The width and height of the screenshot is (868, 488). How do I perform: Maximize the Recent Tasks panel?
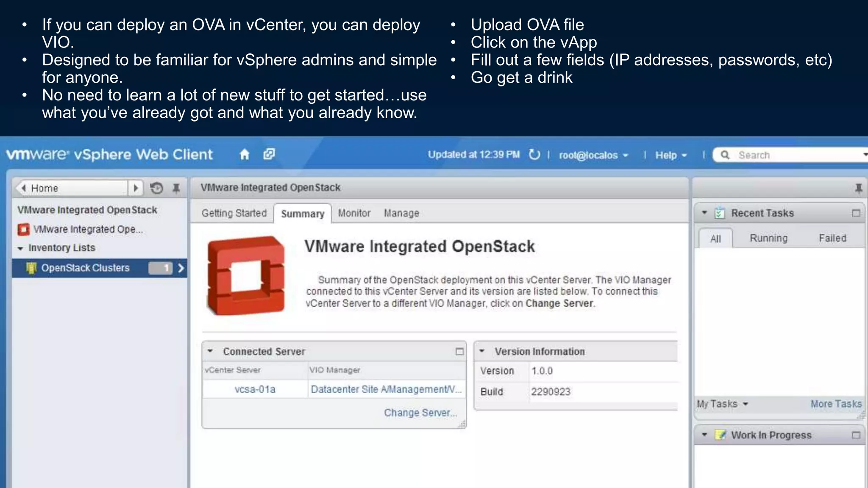click(856, 213)
